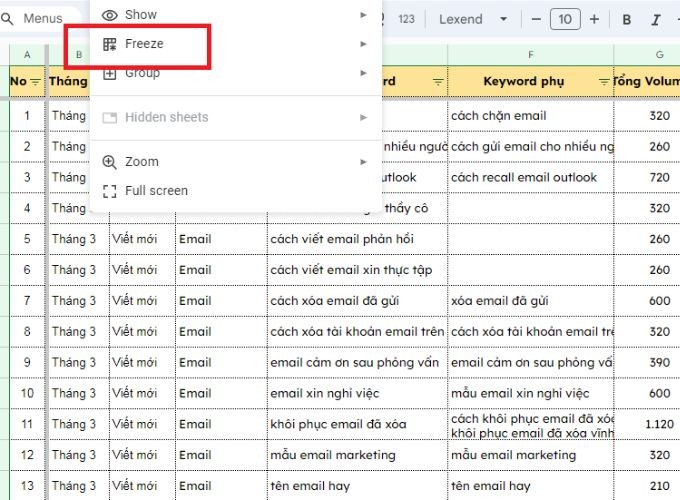Select No cell 12
The width and height of the screenshot is (680, 500).
coord(27,455)
